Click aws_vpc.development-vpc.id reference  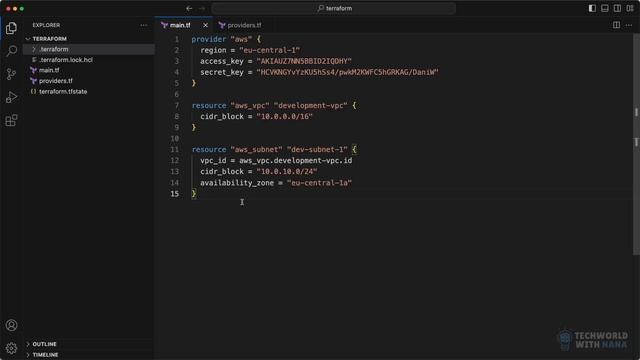point(296,160)
